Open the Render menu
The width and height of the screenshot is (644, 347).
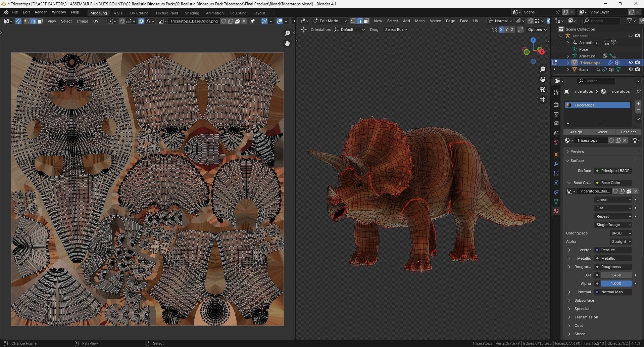pyautogui.click(x=41, y=12)
